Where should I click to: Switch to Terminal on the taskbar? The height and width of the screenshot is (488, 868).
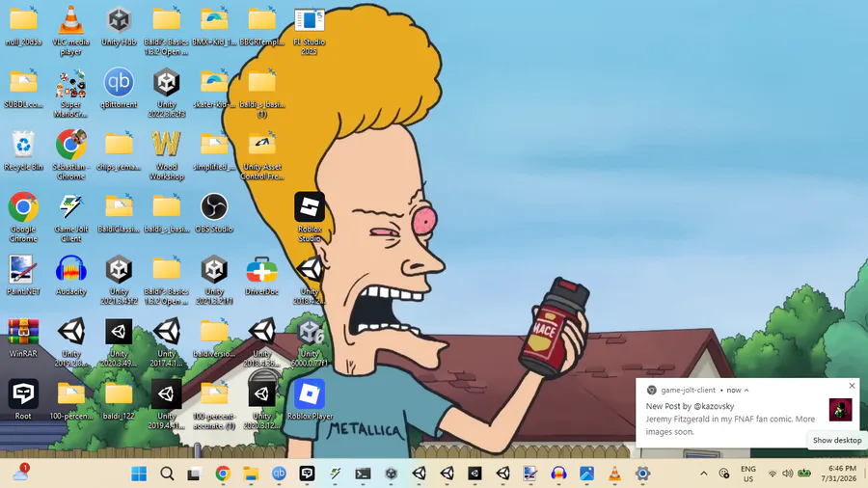point(364,474)
